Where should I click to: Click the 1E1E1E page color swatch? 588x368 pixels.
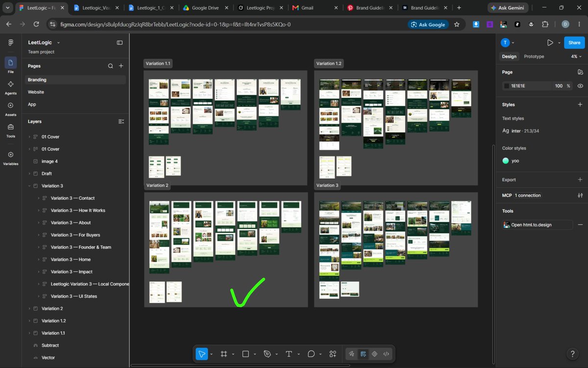point(506,86)
